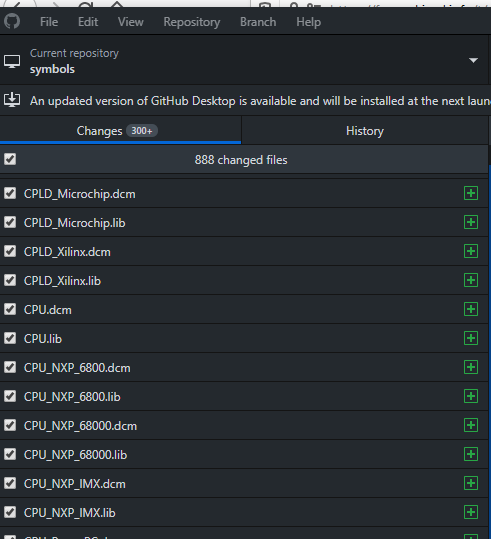Click the added-file icon for CPLD_Microchip.lib

click(471, 222)
